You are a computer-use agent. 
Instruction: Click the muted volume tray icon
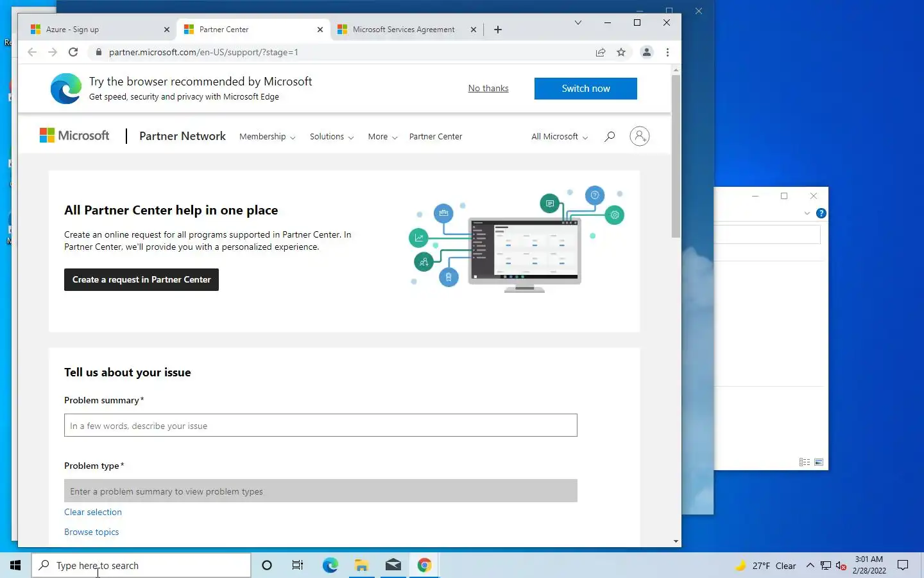841,566
